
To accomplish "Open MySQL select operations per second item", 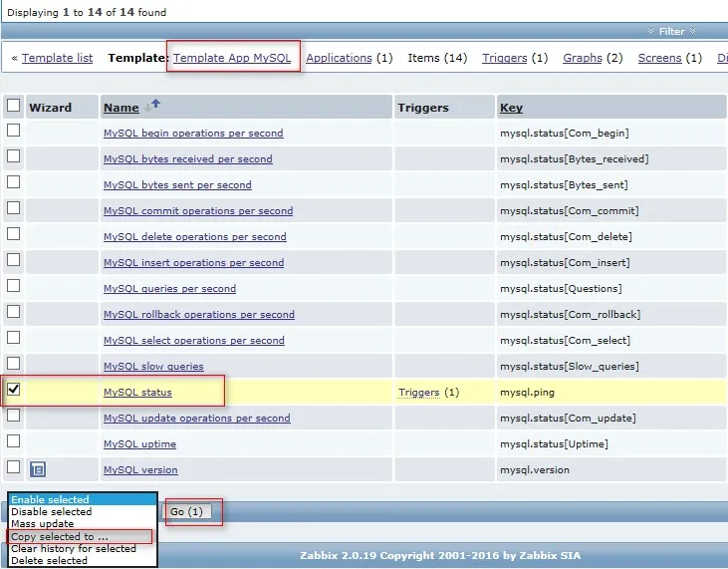I will (194, 341).
